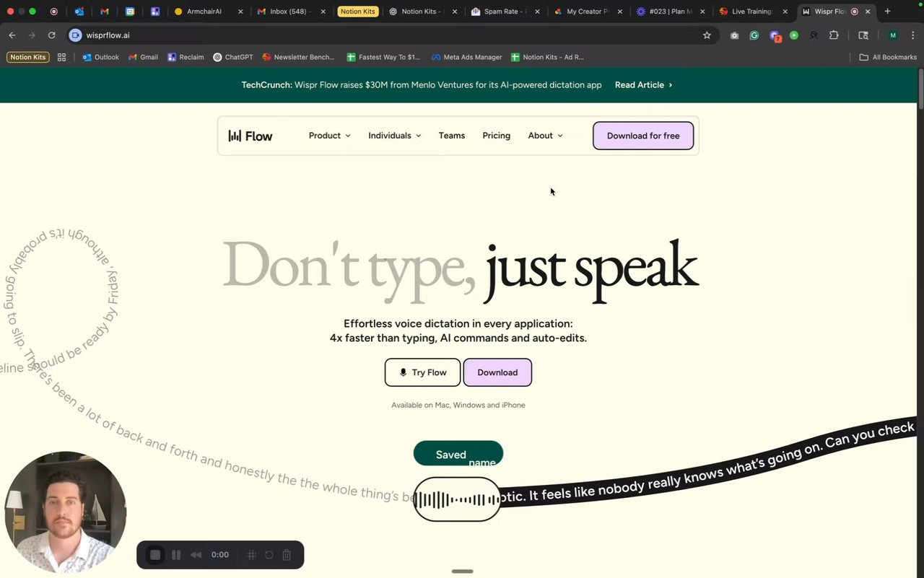Open a new browser tab
924x578 pixels.
[888, 12]
